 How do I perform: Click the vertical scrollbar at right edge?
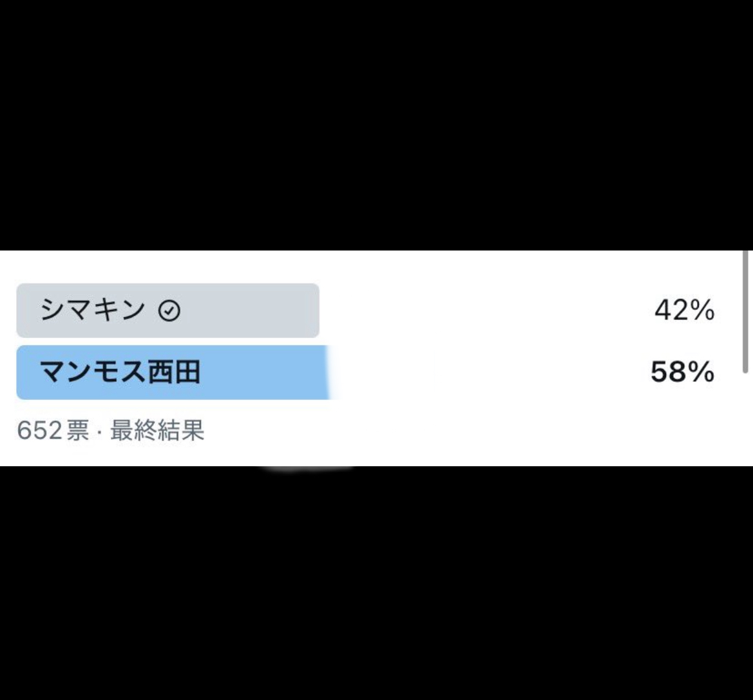tap(745, 312)
